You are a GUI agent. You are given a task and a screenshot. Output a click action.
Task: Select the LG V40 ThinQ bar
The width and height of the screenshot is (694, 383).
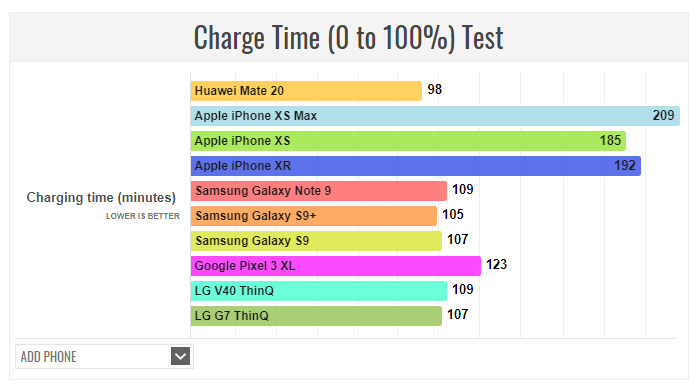[x=319, y=291]
